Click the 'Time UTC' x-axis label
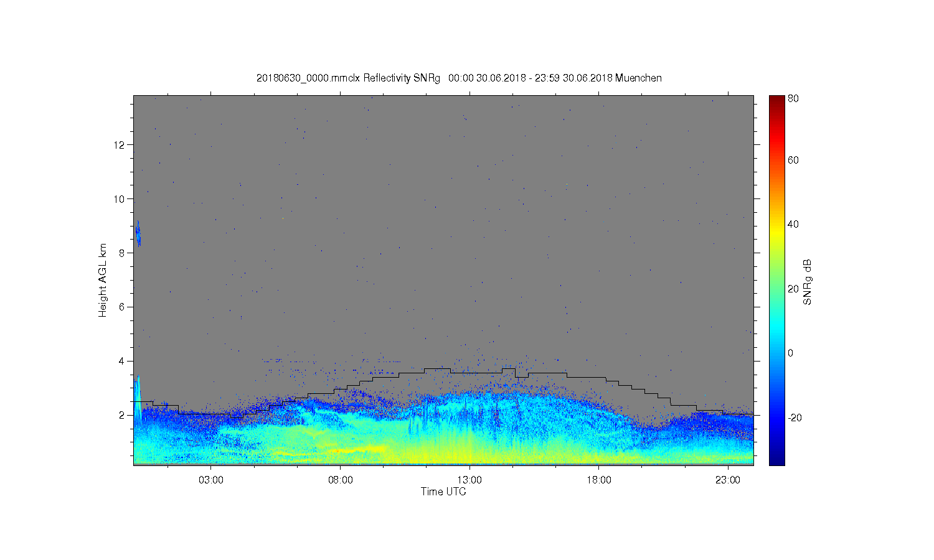Screen dimensions: 934x560 coord(443,492)
